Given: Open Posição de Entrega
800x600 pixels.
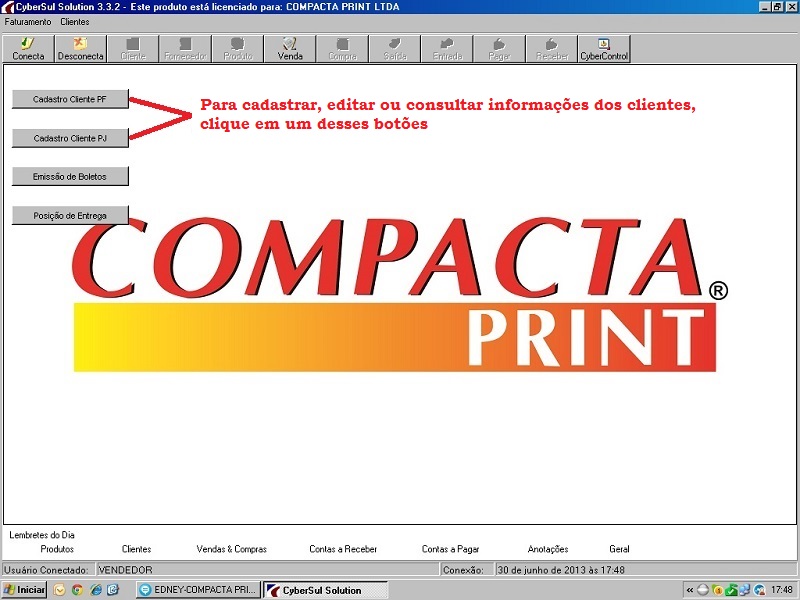Looking at the screenshot, I should (x=70, y=215).
